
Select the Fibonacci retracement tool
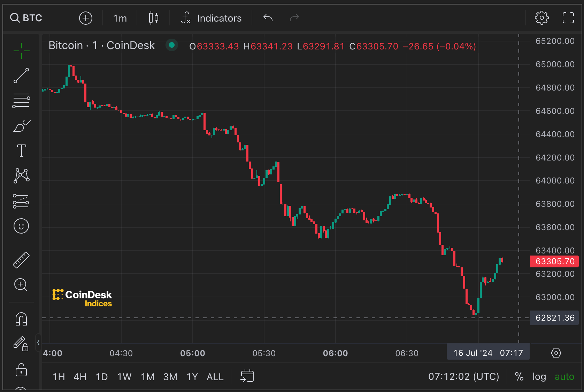pos(21,101)
